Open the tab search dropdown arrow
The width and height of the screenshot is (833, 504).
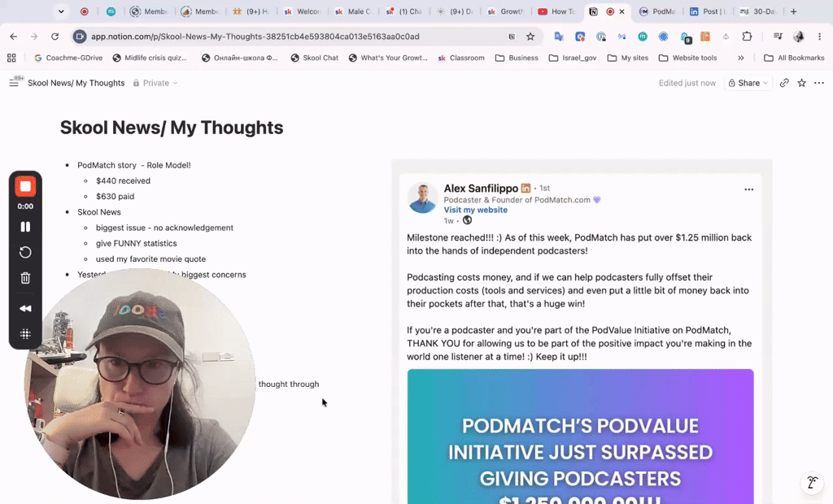61,11
